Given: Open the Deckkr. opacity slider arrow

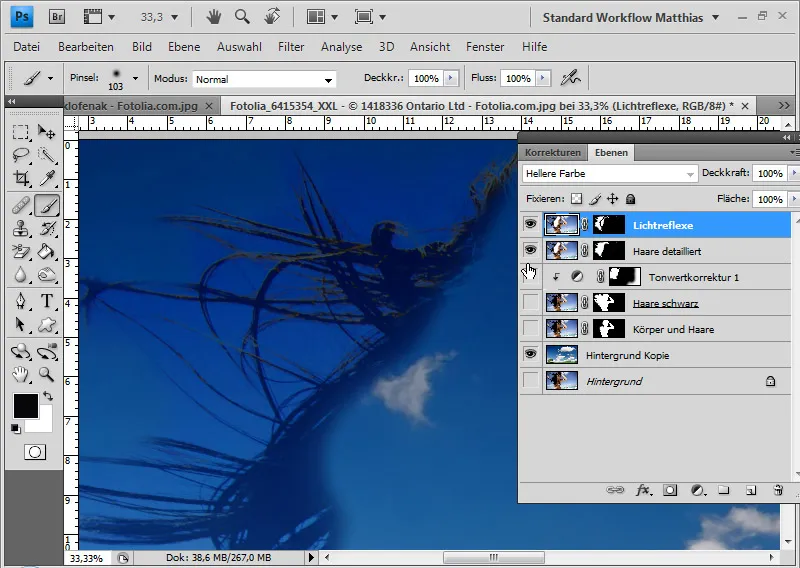Looking at the screenshot, I should pyautogui.click(x=451, y=78).
